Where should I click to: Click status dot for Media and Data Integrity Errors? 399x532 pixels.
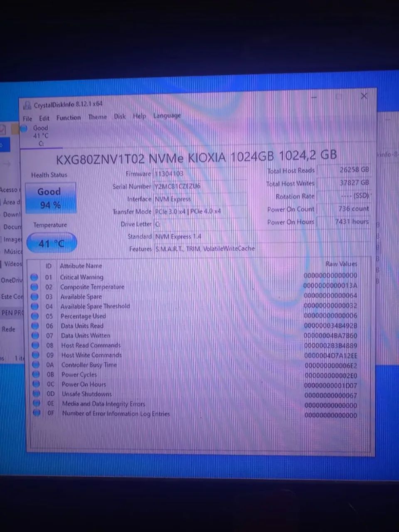(x=37, y=404)
